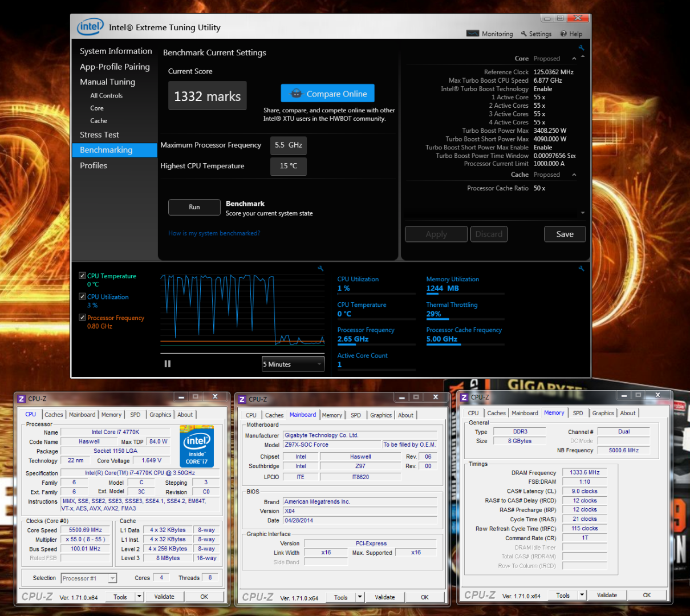Open Processor #1 selection dropdown in CPU-Z
The image size is (690, 616).
(x=89, y=578)
